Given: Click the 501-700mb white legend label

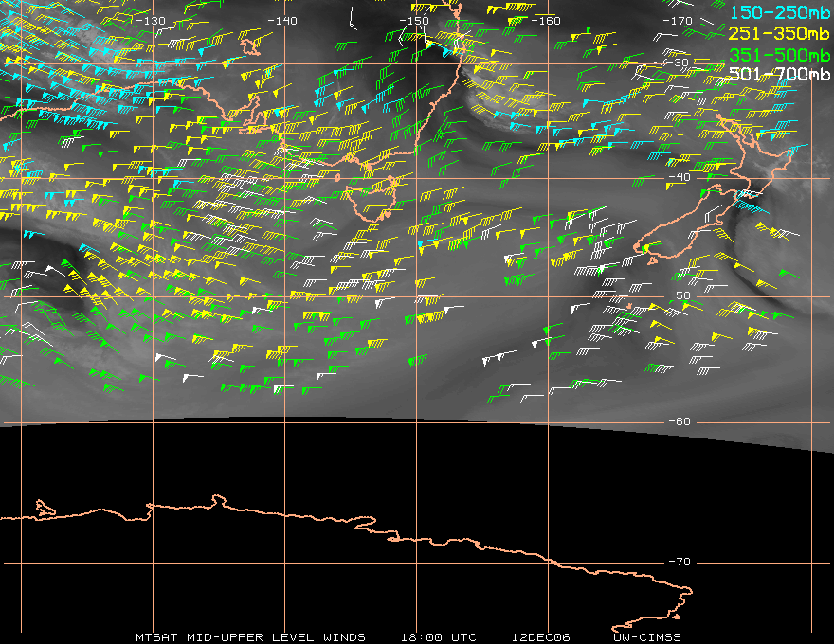Looking at the screenshot, I should click(779, 74).
